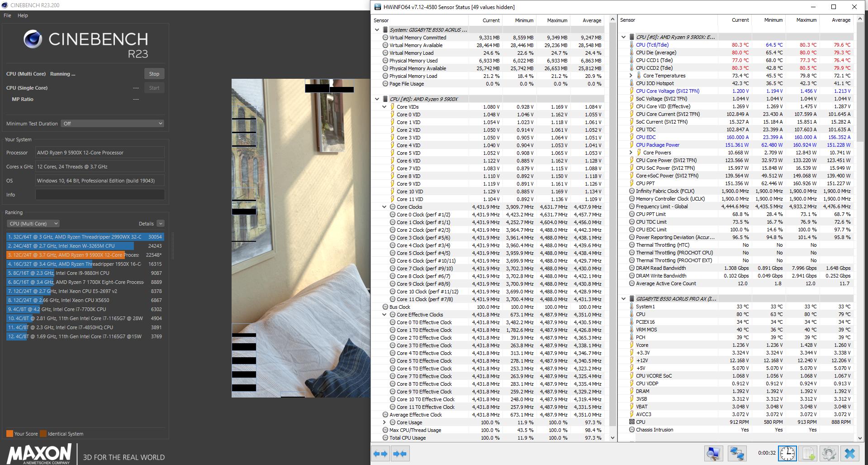Click the left pane scroll-down arrow in HWiNFO
Image resolution: width=868 pixels, height=465 pixels.
tap(613, 438)
